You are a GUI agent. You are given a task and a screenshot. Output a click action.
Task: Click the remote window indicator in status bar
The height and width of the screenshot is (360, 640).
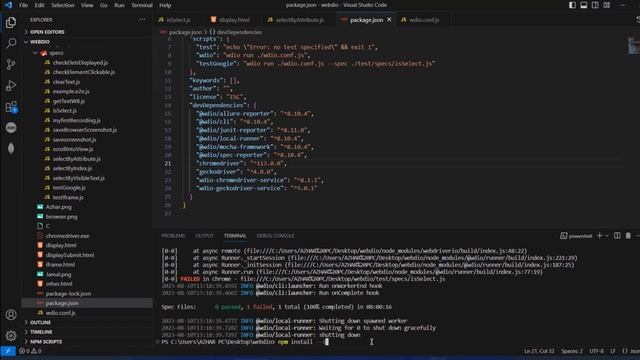click(8, 351)
